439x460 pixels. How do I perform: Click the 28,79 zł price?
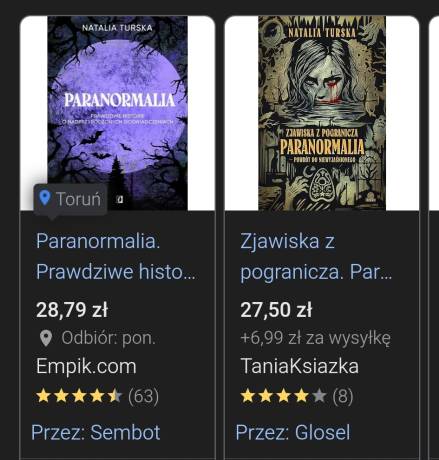pyautogui.click(x=72, y=310)
